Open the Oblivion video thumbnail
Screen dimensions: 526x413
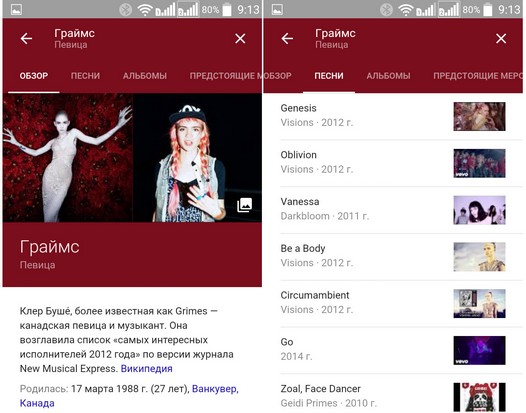pos(479,163)
